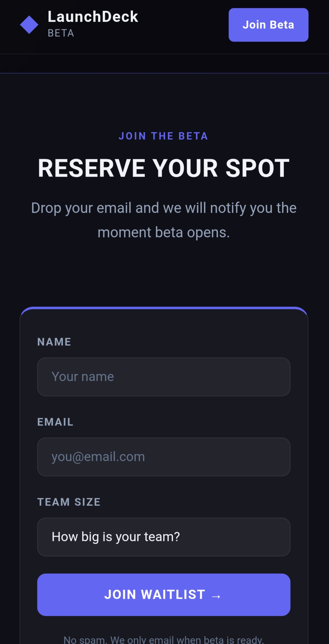Click the EMAIL field label
Viewport: 329px width, 644px height.
[x=55, y=422]
